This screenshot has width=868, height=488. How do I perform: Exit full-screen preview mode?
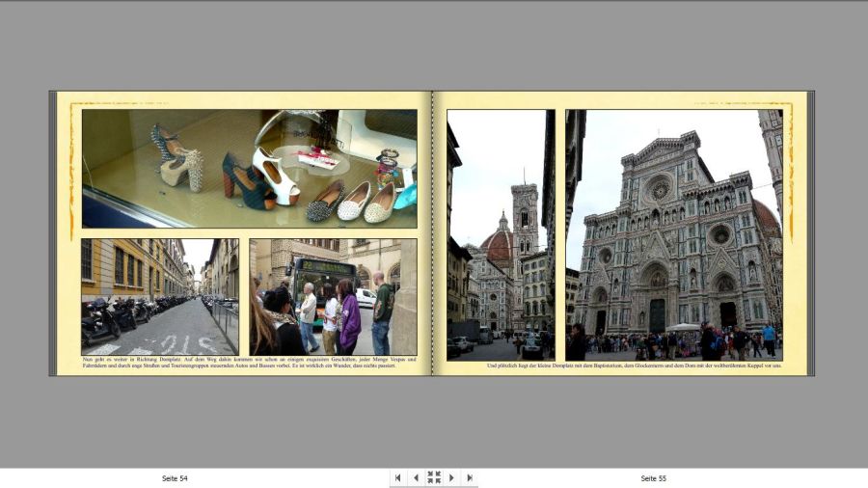434,477
